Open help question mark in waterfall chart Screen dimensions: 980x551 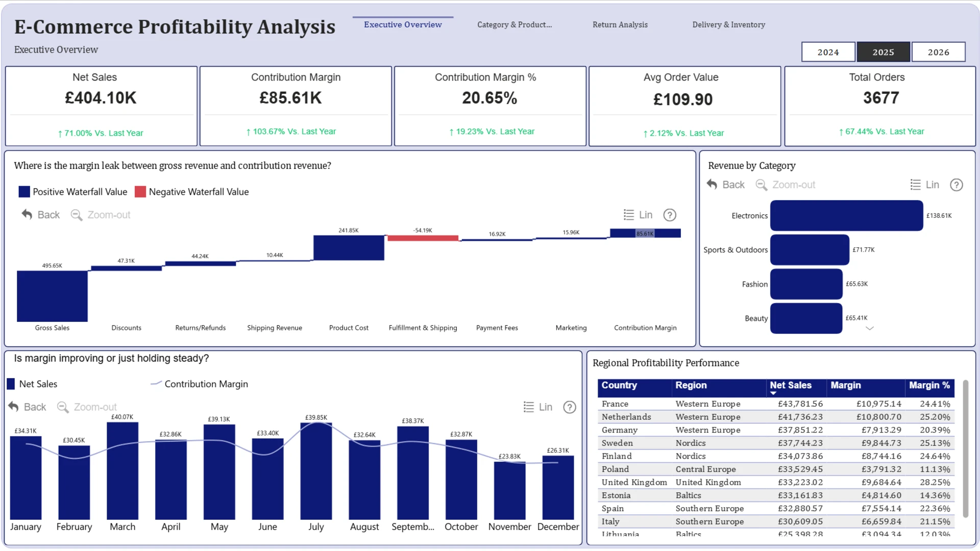(670, 215)
